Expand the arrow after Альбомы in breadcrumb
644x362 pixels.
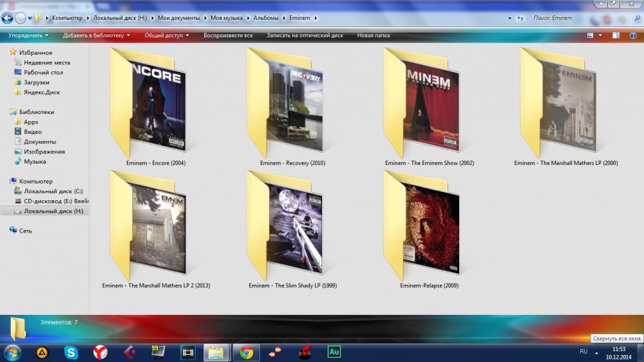click(284, 18)
